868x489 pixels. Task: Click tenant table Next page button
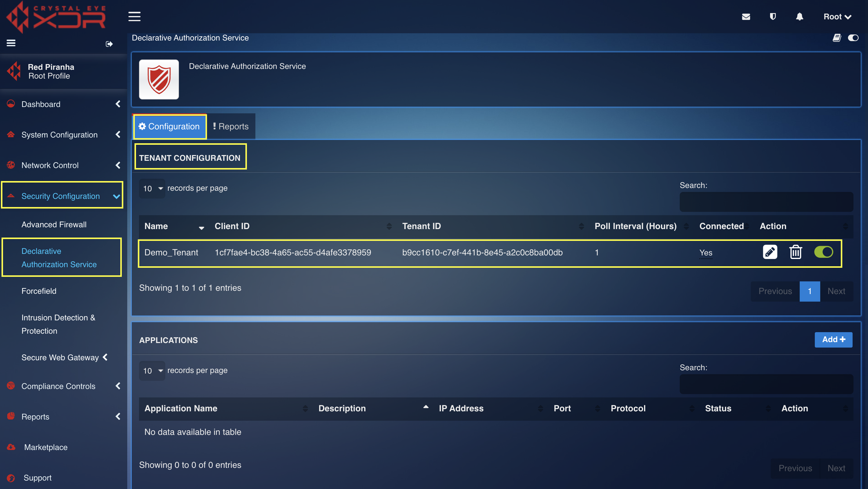(836, 291)
